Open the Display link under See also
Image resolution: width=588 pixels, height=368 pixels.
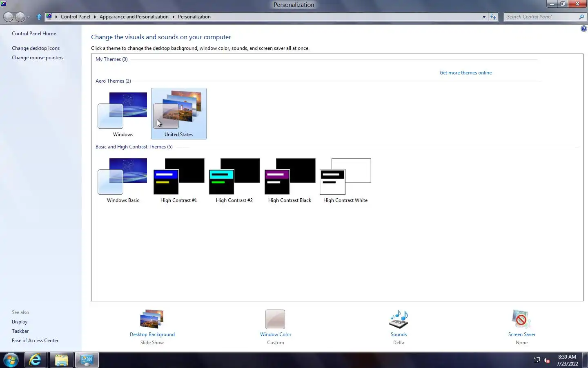[x=20, y=322]
